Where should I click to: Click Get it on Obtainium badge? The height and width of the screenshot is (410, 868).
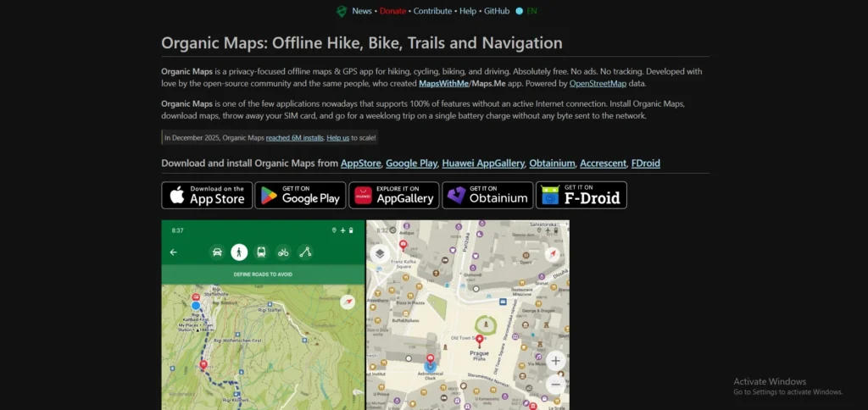pos(487,196)
